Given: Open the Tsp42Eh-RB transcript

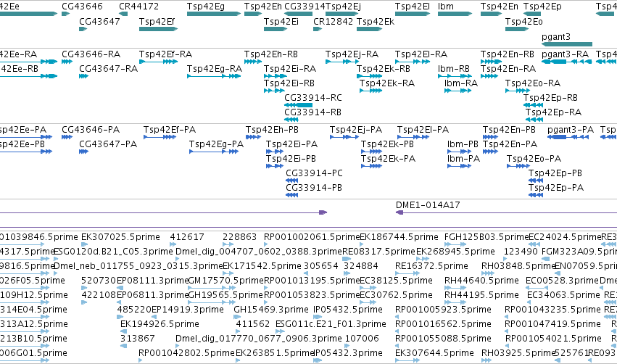Looking at the screenshot, I should click(x=252, y=62).
